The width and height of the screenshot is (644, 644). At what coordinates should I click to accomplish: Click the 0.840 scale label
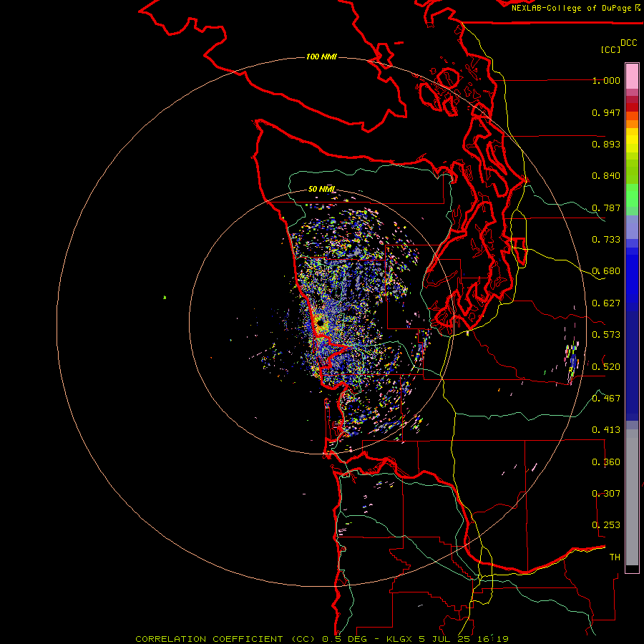click(606, 176)
